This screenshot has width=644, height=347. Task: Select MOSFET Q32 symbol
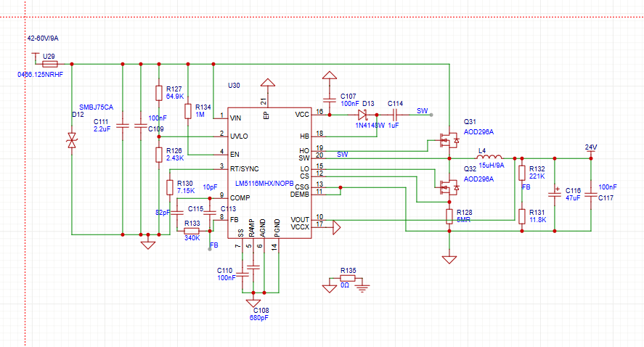tap(449, 188)
